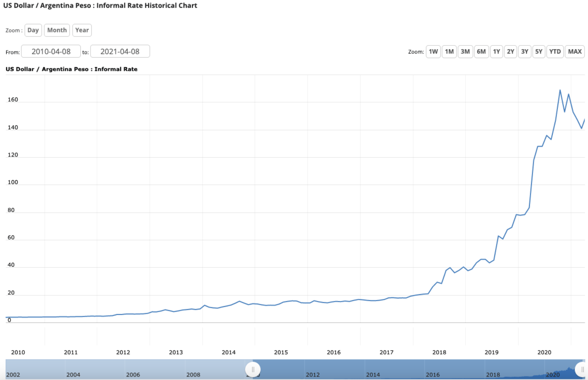Choose the 6M zoom range
Viewport: 588px width, 380px height.
tap(481, 52)
